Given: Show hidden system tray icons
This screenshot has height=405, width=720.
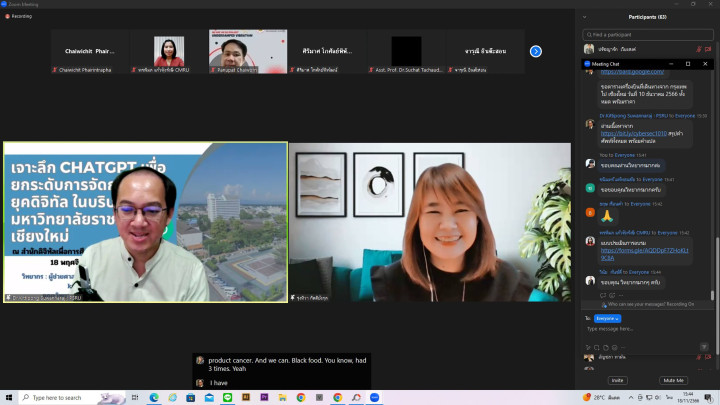Looking at the screenshot, I should point(631,398).
